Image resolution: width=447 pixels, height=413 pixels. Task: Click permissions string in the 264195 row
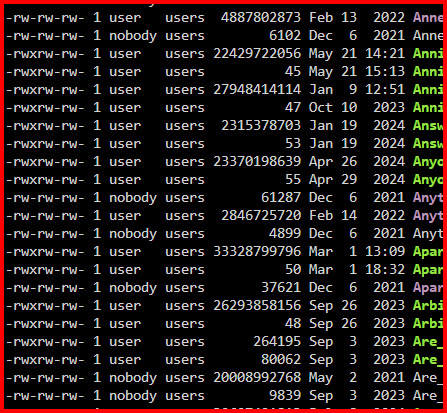pyautogui.click(x=45, y=342)
